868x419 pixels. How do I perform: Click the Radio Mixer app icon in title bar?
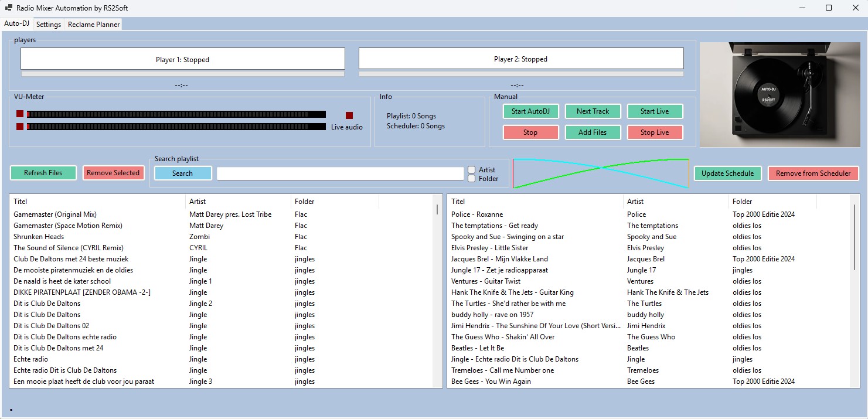pyautogui.click(x=8, y=7)
